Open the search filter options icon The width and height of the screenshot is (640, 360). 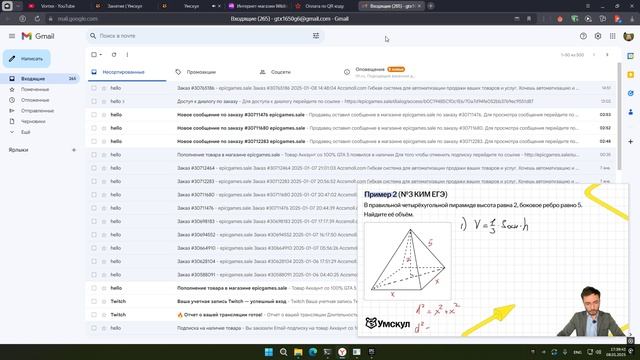[x=316, y=36]
